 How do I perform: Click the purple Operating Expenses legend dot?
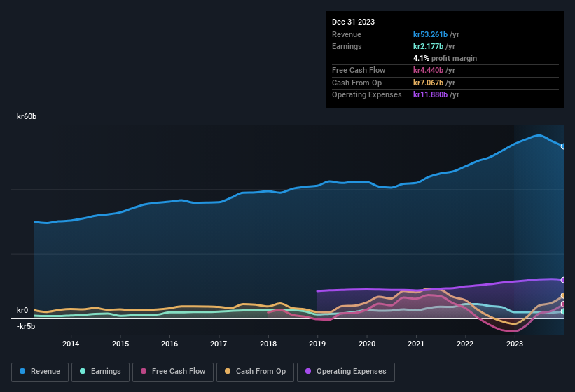point(308,372)
